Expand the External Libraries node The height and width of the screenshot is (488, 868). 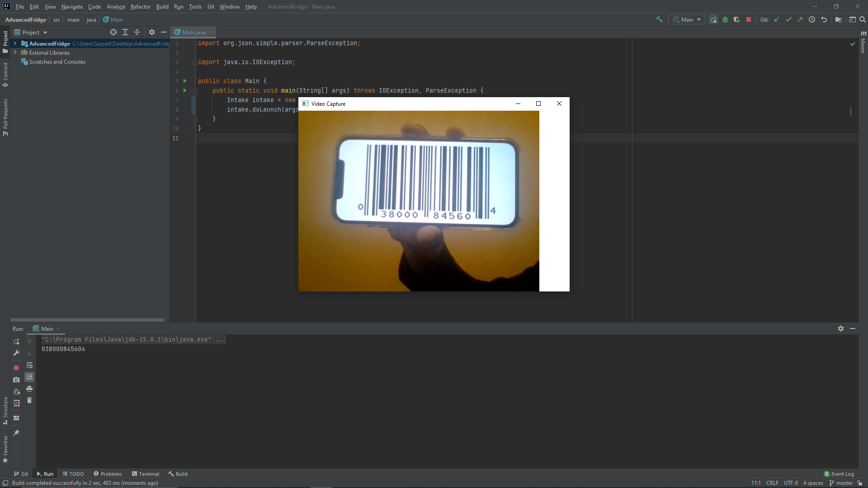click(x=14, y=52)
